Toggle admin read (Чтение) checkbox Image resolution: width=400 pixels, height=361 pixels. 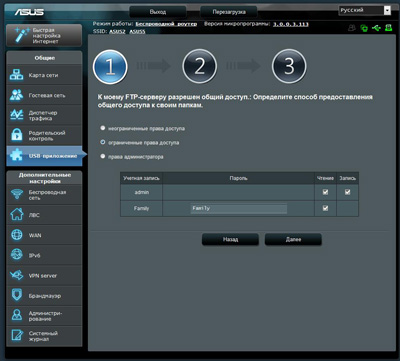click(x=325, y=192)
